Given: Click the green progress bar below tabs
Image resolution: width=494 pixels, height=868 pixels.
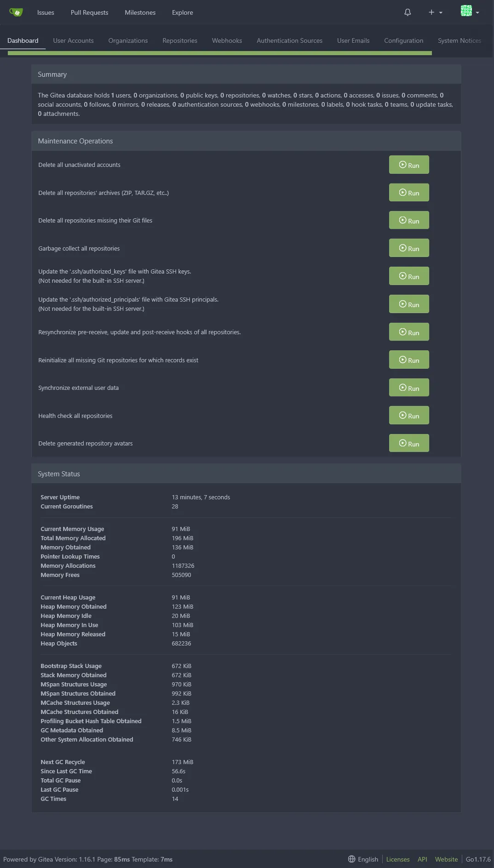Looking at the screenshot, I should (220, 53).
